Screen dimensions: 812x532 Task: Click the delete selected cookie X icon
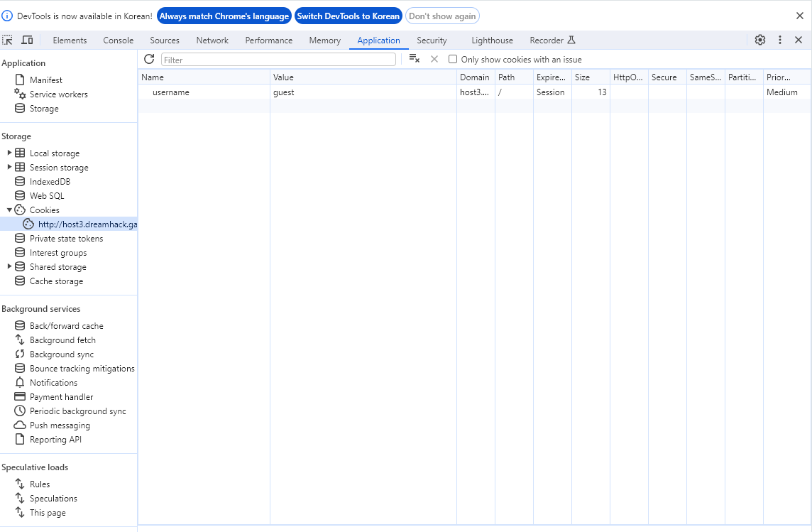(434, 59)
